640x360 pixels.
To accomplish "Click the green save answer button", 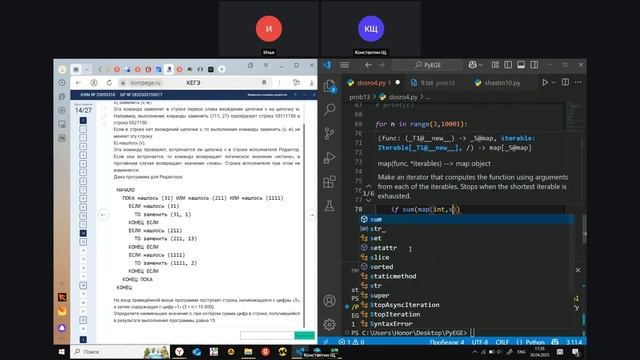I will [304, 335].
